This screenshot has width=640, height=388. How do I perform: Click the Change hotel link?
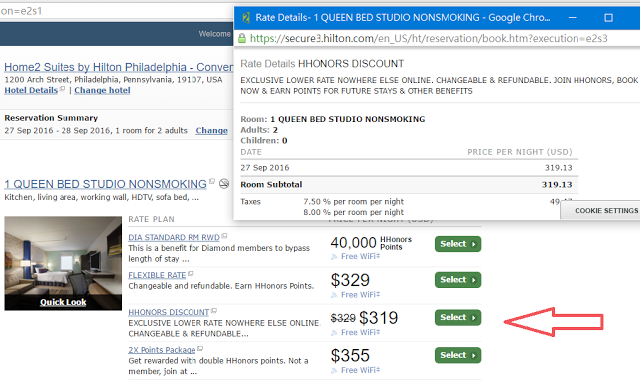[102, 90]
